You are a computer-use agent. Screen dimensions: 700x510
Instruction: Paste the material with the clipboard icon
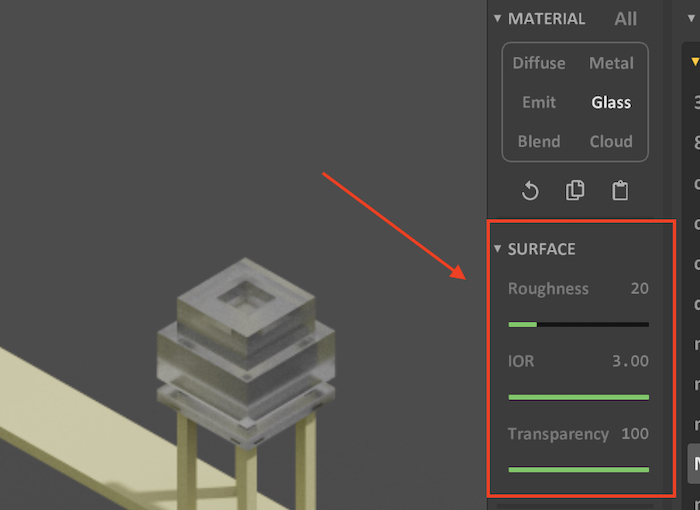tap(620, 191)
